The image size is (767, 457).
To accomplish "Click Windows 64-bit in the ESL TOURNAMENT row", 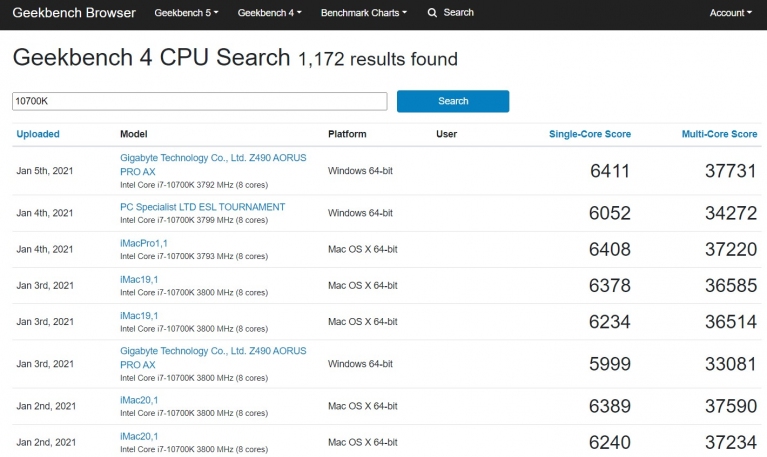I will click(x=361, y=213).
